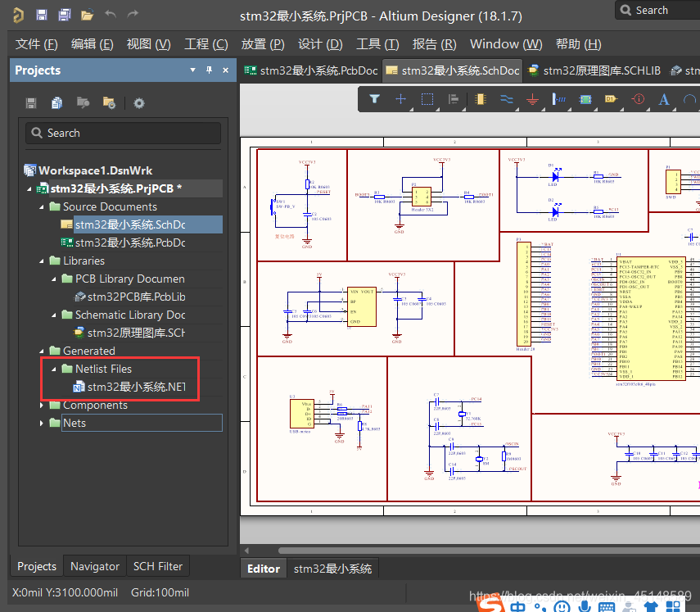
Task: Open the 设计 (D) menu
Action: 320,43
